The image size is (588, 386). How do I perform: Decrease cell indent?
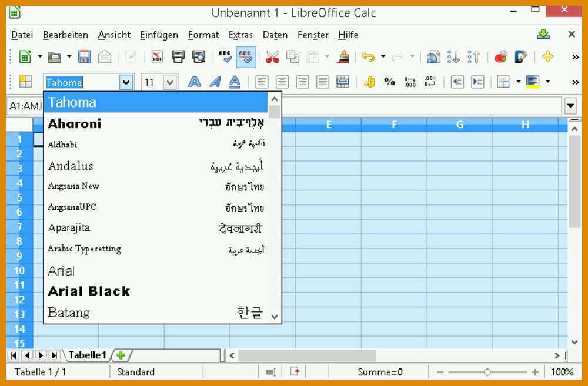click(x=457, y=82)
